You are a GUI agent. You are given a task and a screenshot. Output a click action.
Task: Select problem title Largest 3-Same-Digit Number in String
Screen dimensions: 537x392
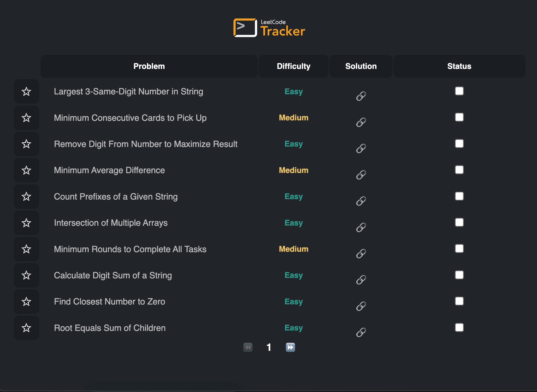tap(129, 92)
